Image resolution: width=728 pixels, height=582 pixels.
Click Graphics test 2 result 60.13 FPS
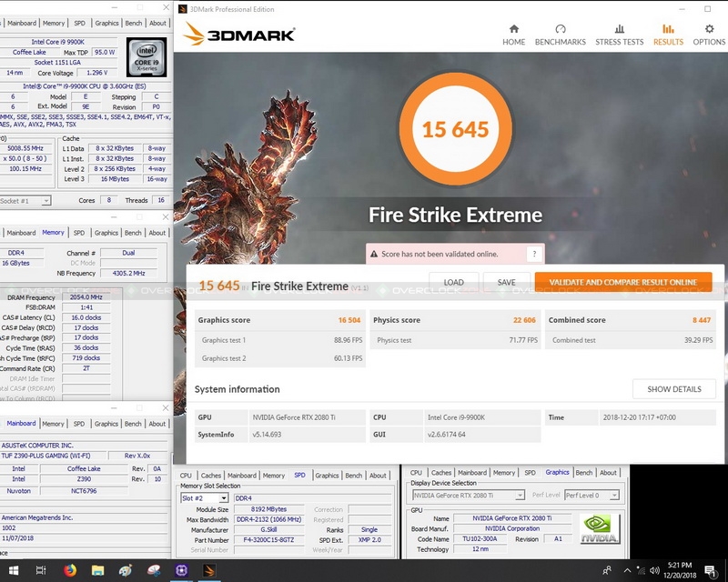pyautogui.click(x=348, y=358)
